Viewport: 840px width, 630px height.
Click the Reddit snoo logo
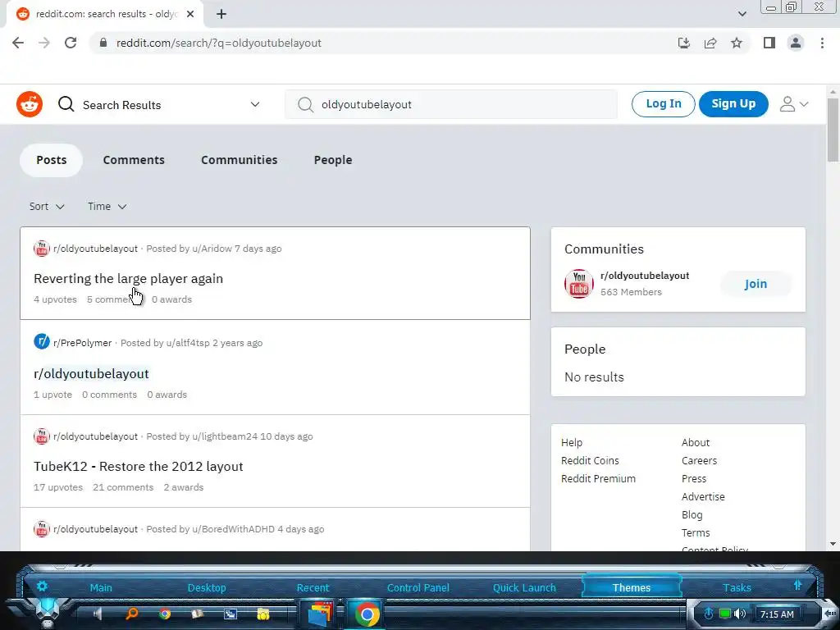click(30, 104)
